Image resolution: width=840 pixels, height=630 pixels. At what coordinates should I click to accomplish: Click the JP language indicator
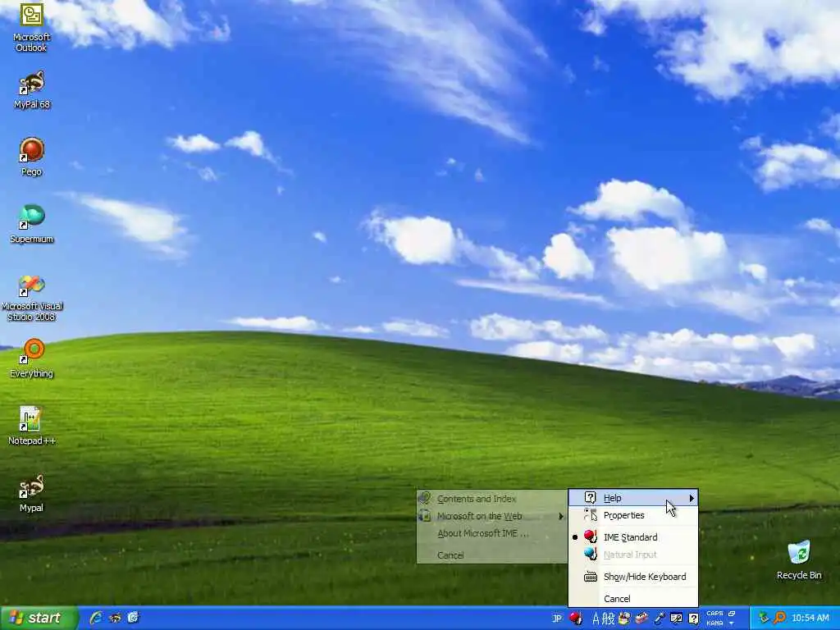click(x=557, y=619)
